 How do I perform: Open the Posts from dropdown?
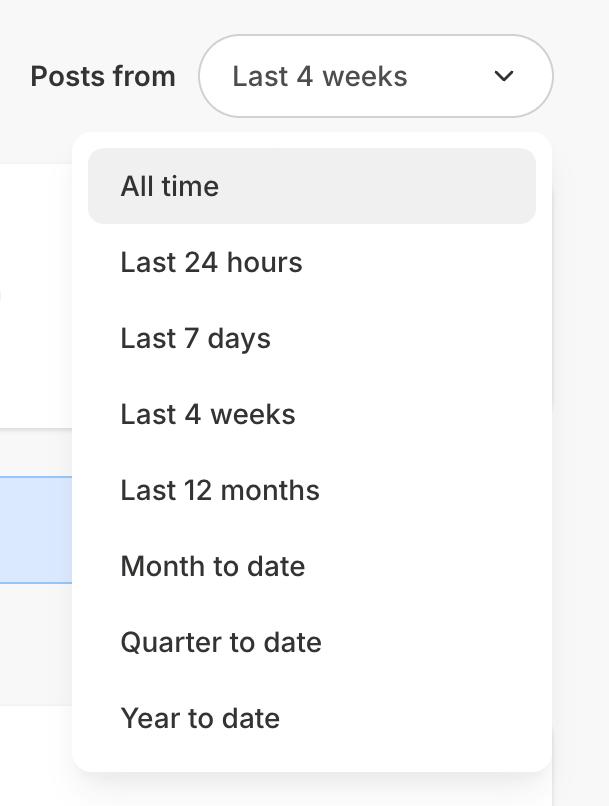(375, 75)
